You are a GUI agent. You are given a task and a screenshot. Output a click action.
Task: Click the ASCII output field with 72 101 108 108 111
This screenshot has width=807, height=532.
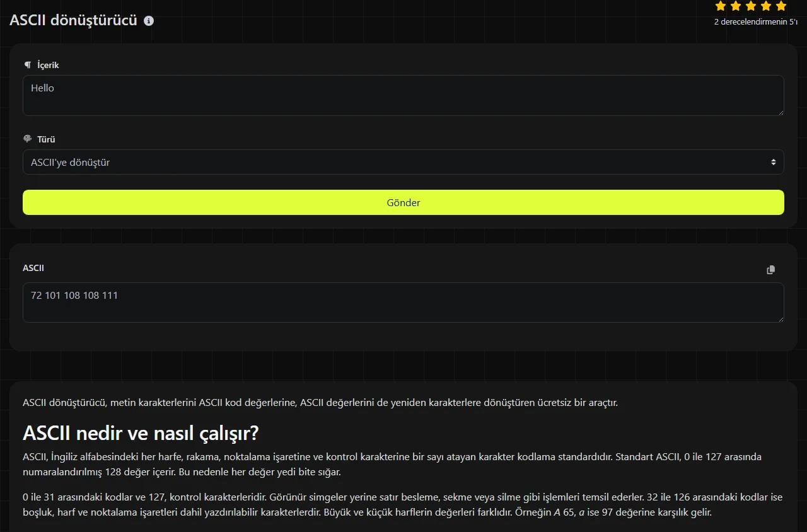click(x=403, y=303)
